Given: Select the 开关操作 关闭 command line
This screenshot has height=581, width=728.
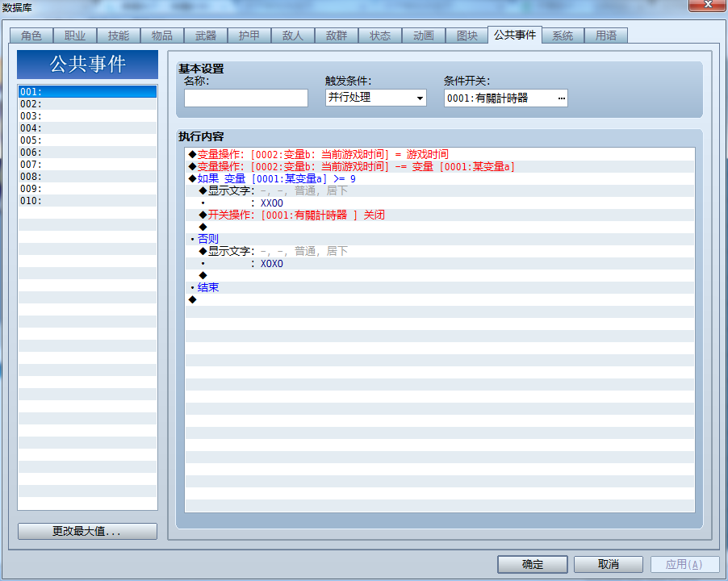Looking at the screenshot, I should point(440,215).
